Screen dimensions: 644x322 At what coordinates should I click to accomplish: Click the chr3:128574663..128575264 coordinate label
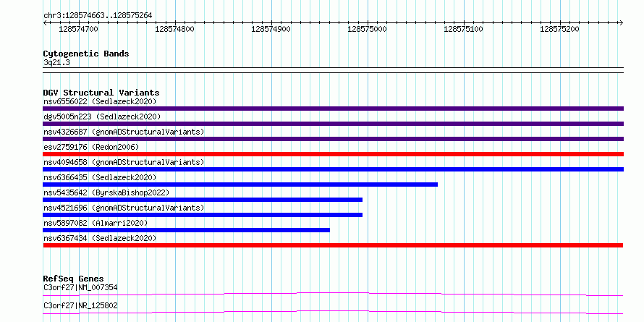coord(98,16)
